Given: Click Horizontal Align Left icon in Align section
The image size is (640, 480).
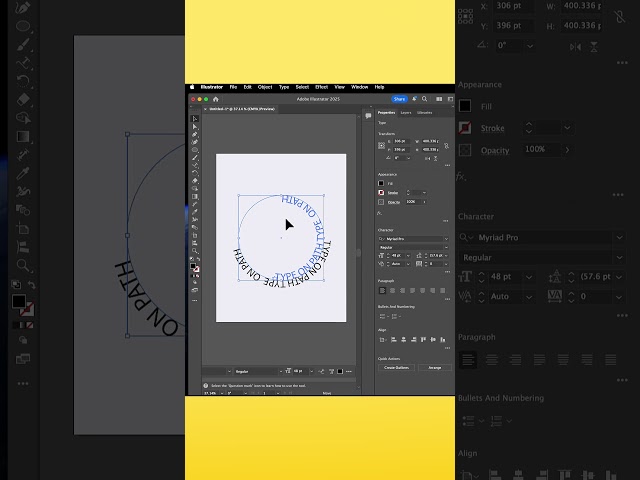Looking at the screenshot, I should pos(394,340).
